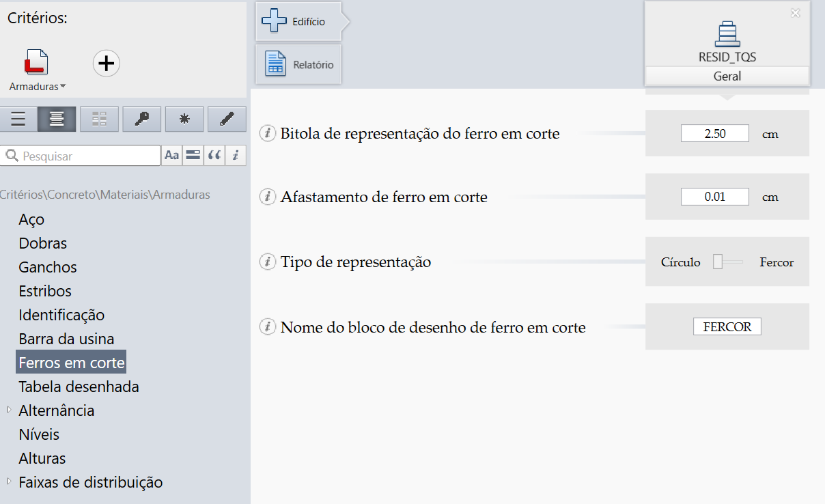Screen dimensions: 825x504
Task: Select Alturas in criteria tree
Action: coord(42,458)
